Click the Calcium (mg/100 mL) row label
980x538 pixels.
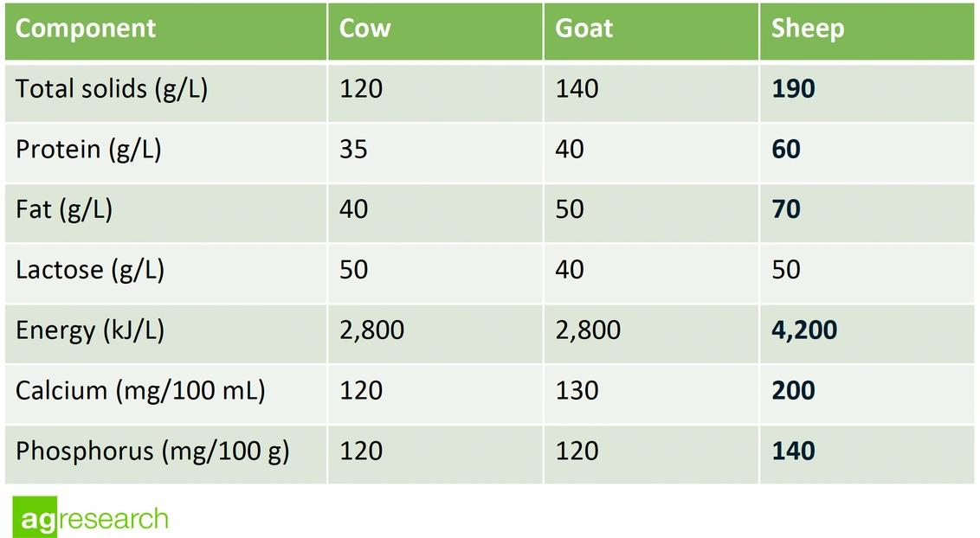tap(140, 390)
